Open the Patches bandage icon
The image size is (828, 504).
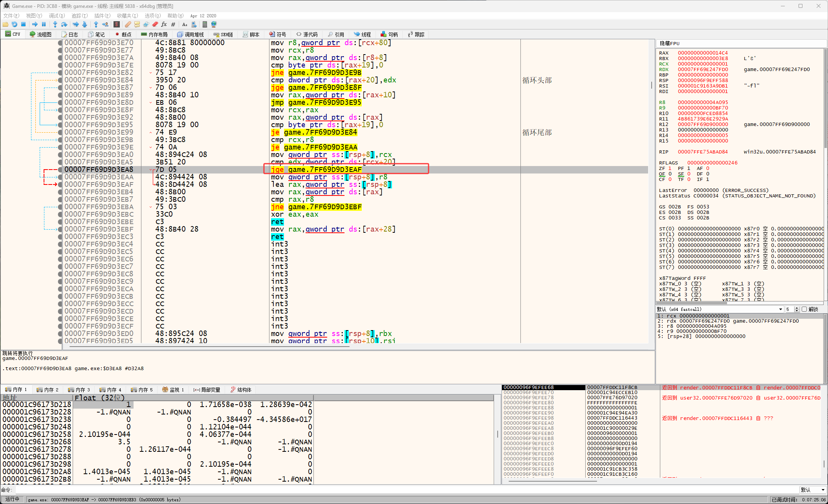click(x=128, y=24)
